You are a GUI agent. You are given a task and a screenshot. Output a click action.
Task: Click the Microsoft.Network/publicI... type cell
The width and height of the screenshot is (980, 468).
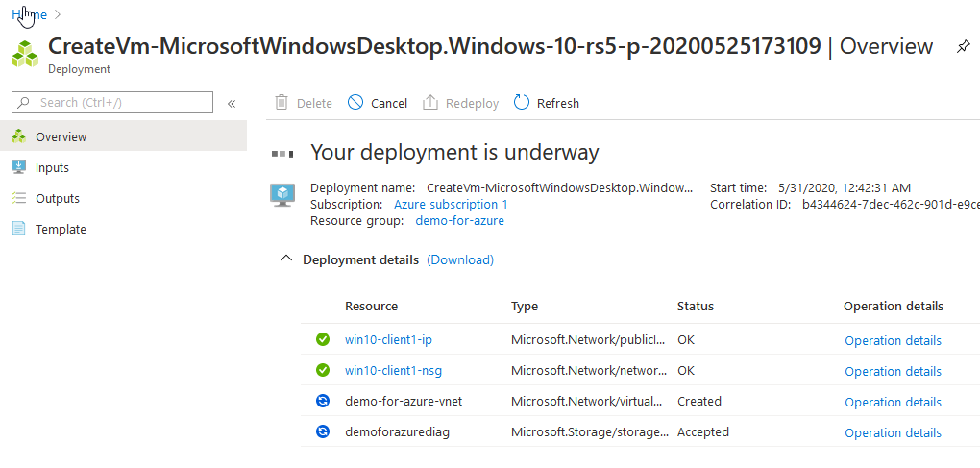point(589,340)
